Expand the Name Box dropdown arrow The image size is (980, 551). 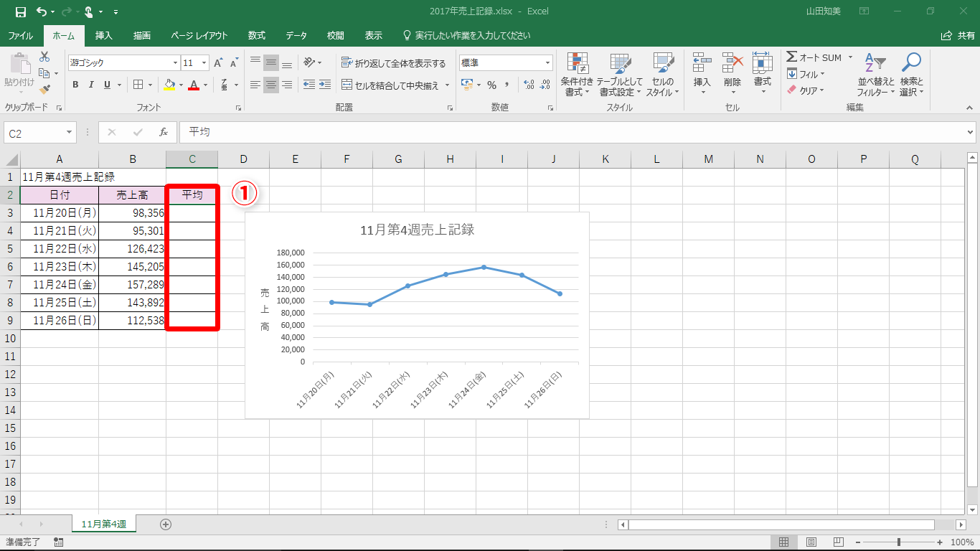pyautogui.click(x=70, y=133)
